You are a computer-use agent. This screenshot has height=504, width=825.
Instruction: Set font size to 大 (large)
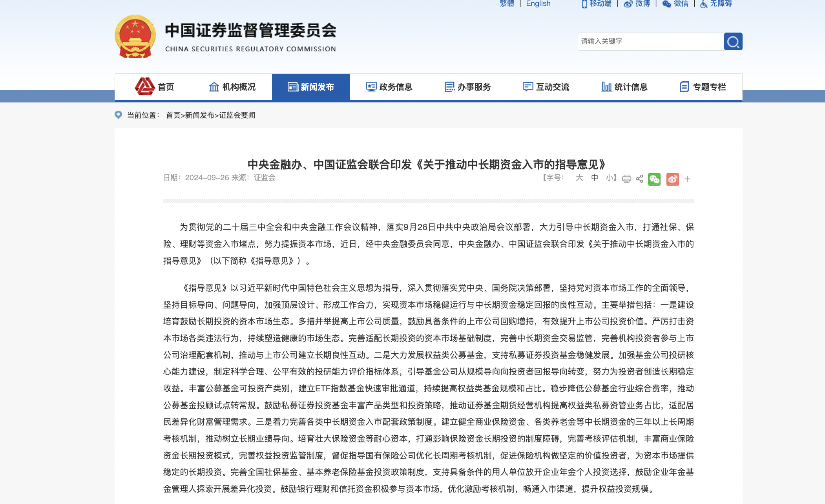click(579, 178)
